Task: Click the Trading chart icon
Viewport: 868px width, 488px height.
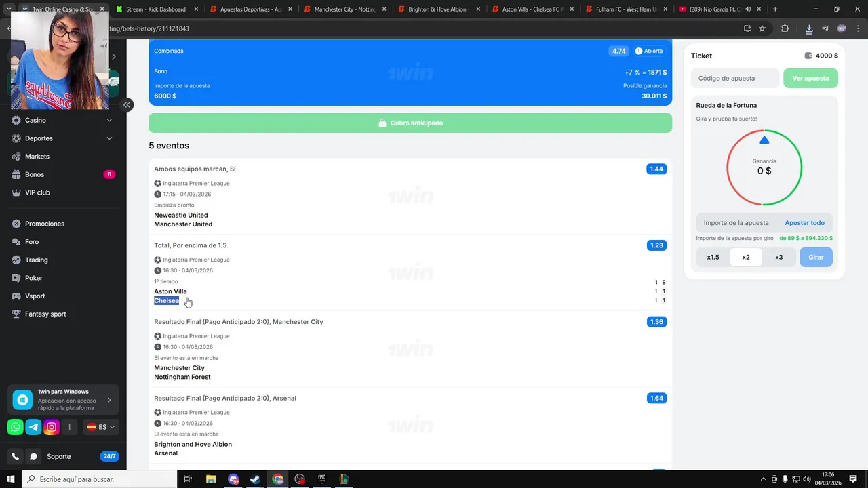Action: tap(17, 260)
